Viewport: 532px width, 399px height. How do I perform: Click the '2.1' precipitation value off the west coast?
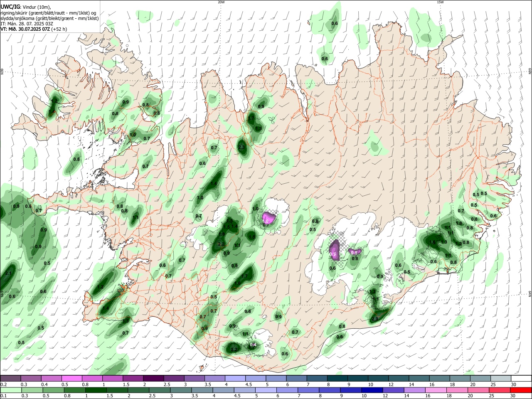point(9,273)
